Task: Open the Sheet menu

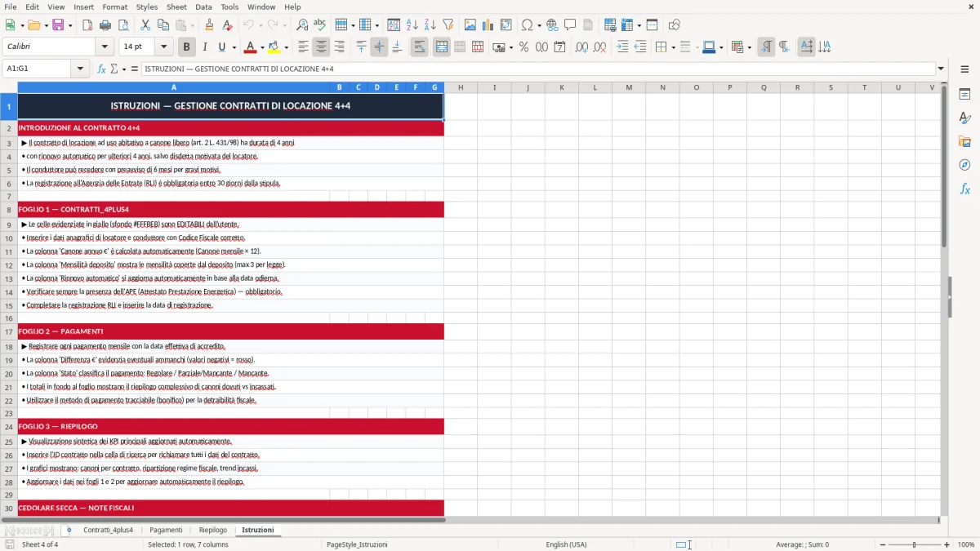Action: point(176,7)
